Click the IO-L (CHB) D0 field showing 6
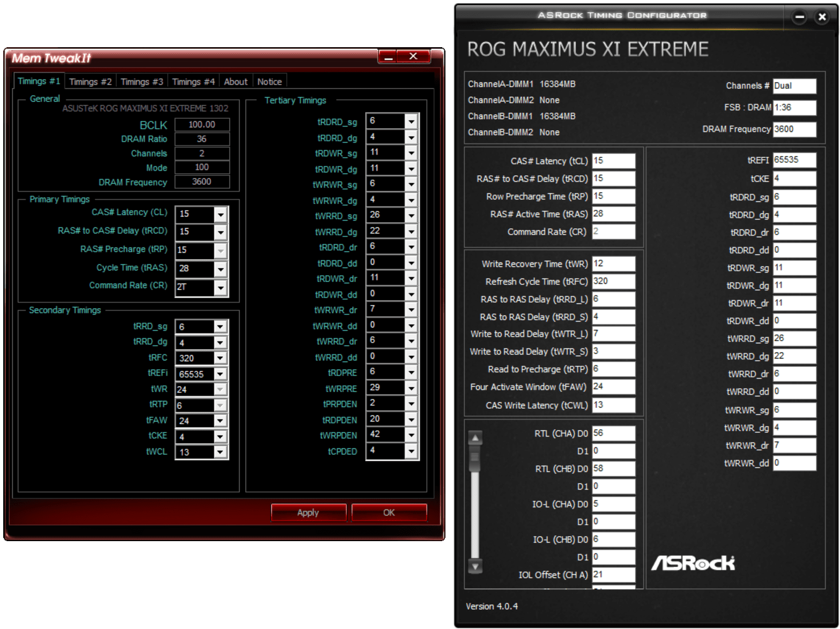Screen dimensions: 840x629 click(x=614, y=540)
